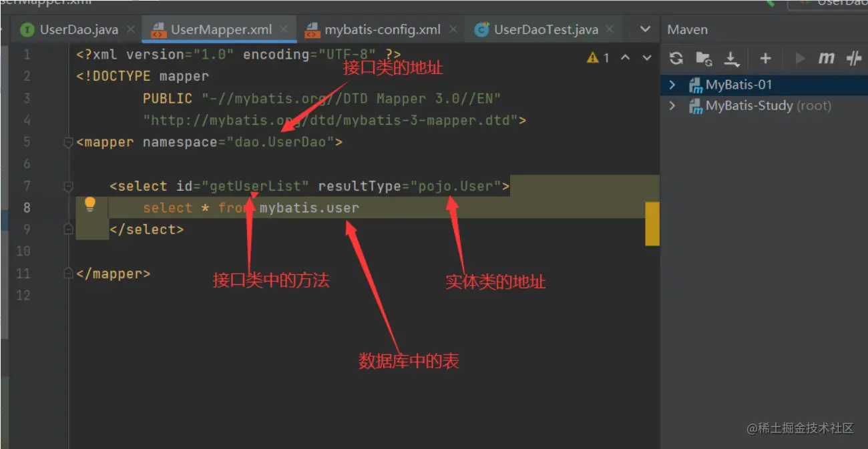
Task: Close the UserDao.java tab
Action: point(131,29)
